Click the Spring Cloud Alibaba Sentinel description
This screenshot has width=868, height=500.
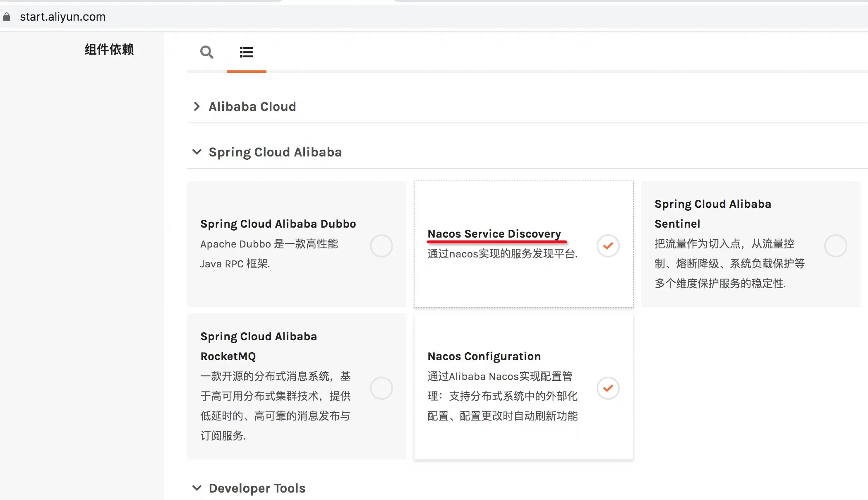(x=729, y=263)
